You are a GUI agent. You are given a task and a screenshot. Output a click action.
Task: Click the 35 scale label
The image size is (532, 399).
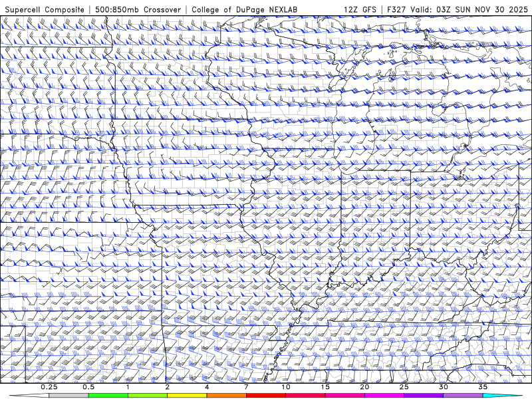[x=483, y=387]
